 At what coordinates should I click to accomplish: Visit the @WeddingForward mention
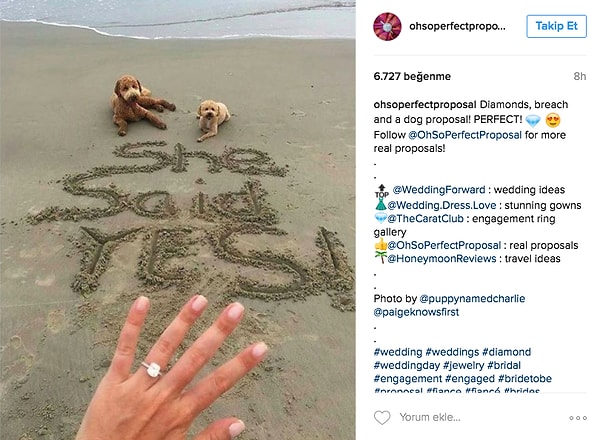(x=439, y=190)
